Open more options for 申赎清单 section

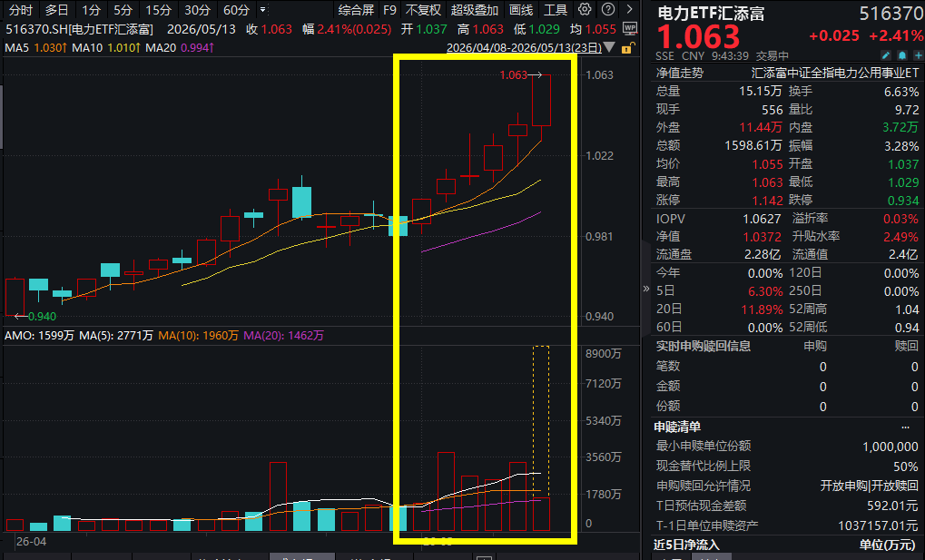coord(906,427)
